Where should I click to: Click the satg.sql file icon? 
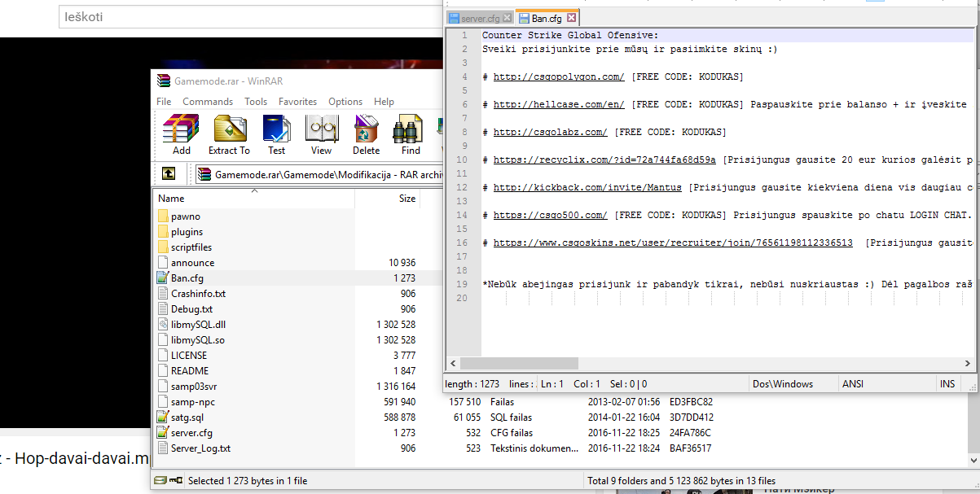tap(163, 417)
